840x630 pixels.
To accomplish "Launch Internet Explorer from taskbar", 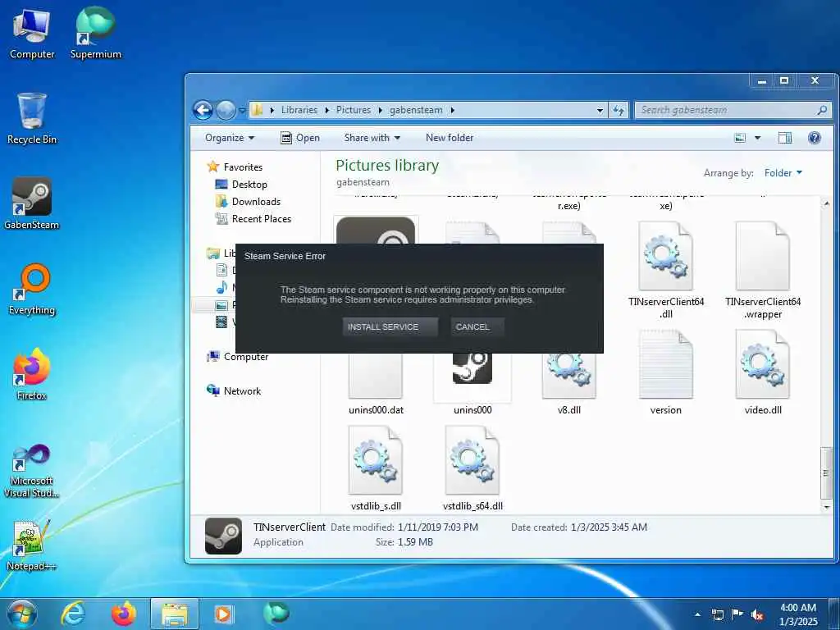I will 72,614.
